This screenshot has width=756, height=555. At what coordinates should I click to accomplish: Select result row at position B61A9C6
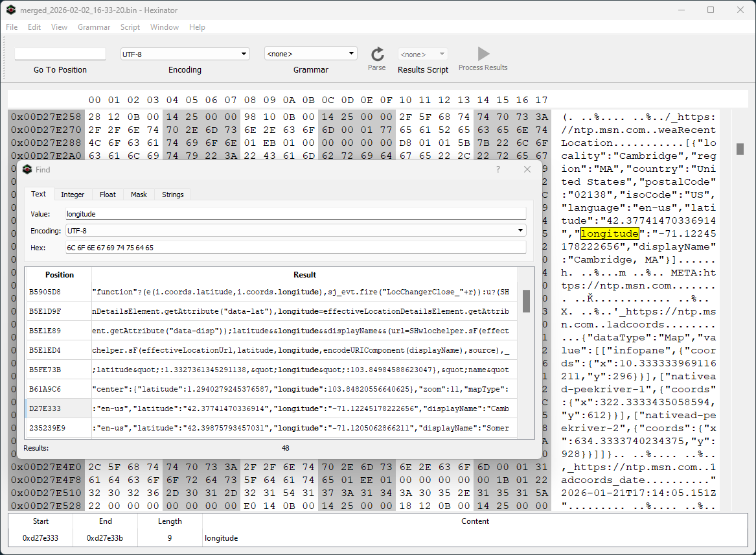(271, 389)
